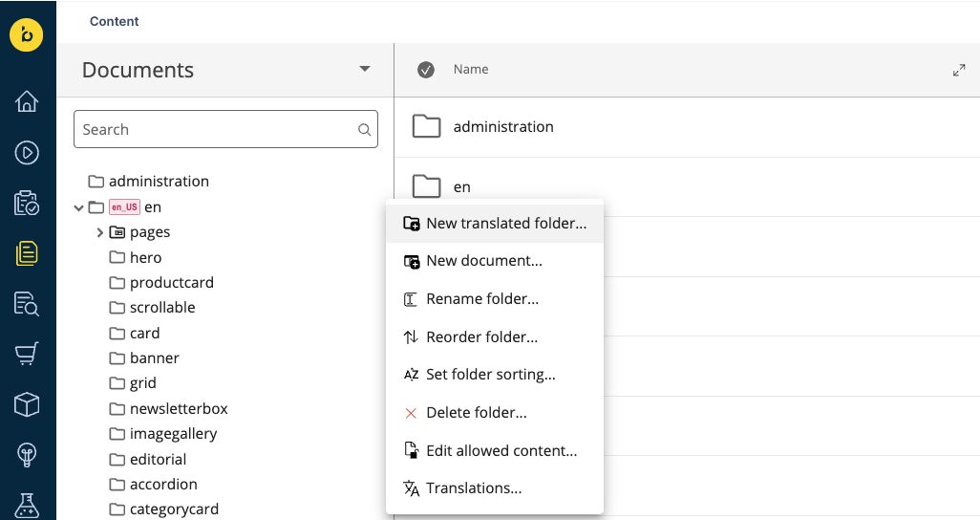The height and width of the screenshot is (520, 980).
Task: Choose Translations from the context menu
Action: [x=495, y=488]
